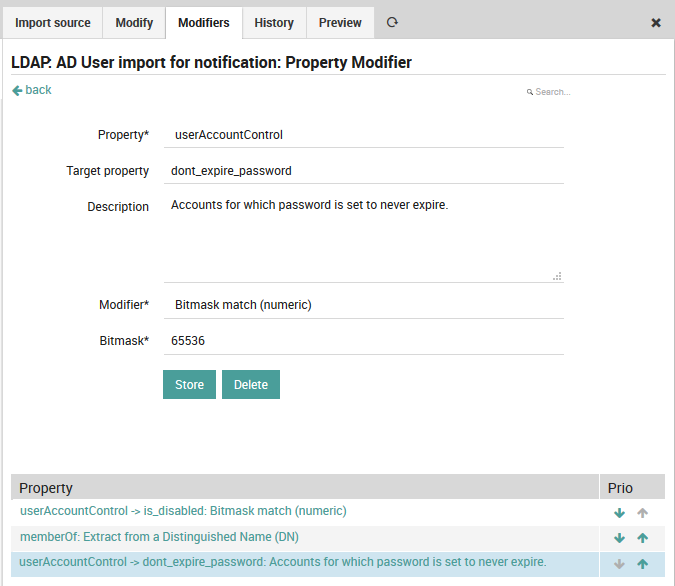The image size is (675, 586).
Task: Open the Import source tab
Action: point(53,23)
